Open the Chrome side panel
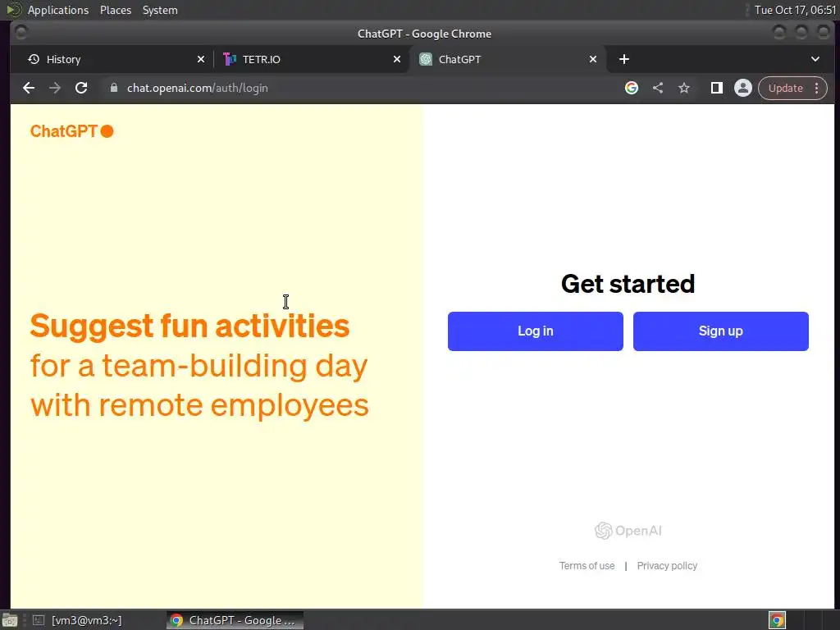Screen dimensions: 840x630 [716, 88]
